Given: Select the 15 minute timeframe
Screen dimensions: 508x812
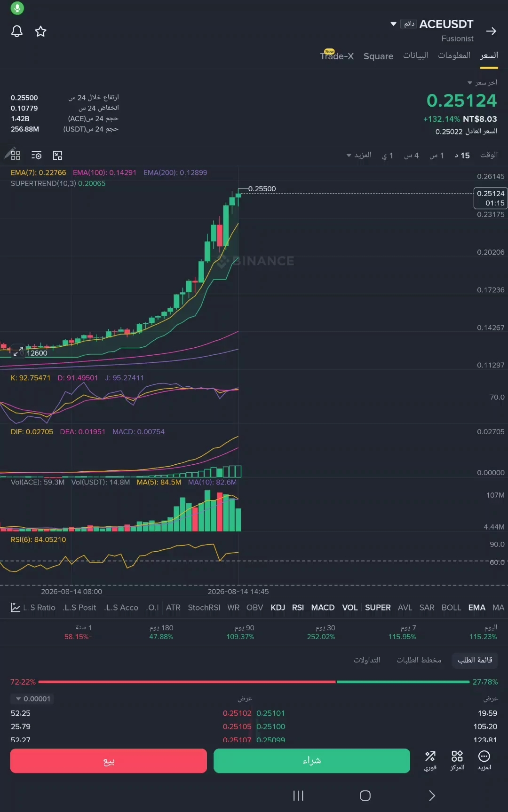Looking at the screenshot, I should click(x=462, y=156).
